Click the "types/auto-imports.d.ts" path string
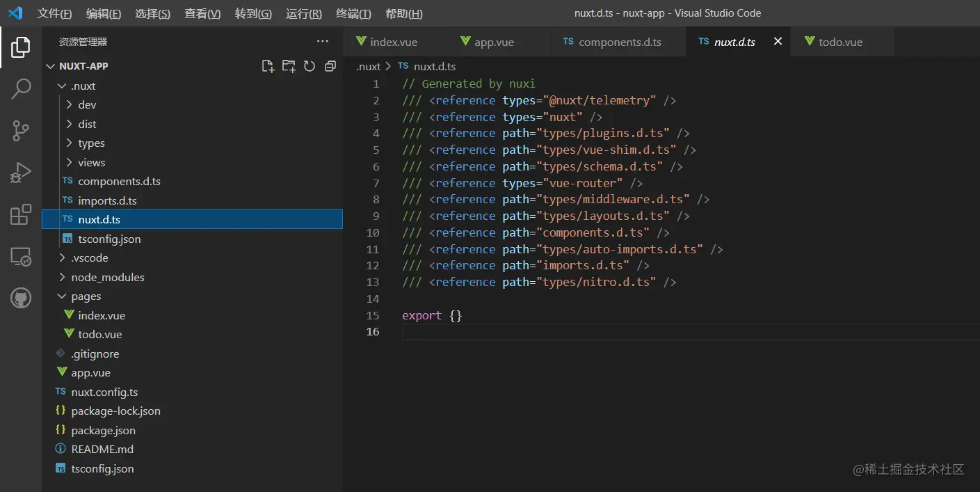The image size is (980, 492). pyautogui.click(x=619, y=249)
